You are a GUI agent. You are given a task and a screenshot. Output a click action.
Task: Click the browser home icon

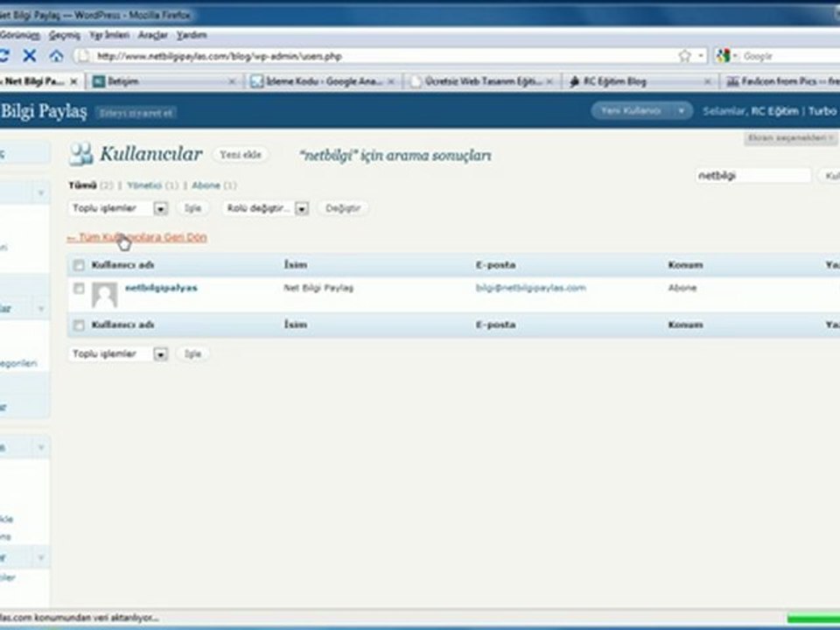(x=56, y=56)
